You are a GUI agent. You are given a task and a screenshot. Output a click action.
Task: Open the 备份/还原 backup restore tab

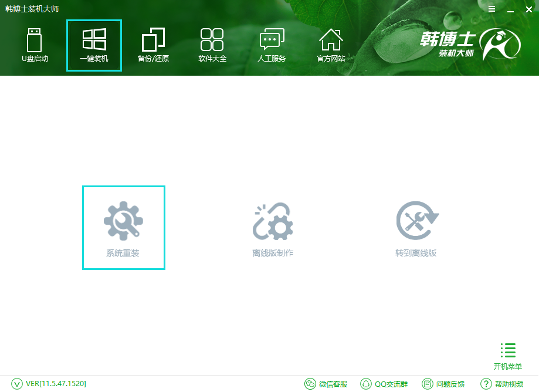(153, 45)
